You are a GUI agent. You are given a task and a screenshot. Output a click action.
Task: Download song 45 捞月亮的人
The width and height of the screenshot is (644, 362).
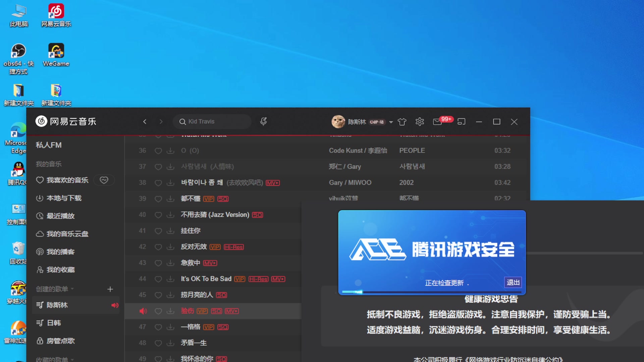[170, 295]
